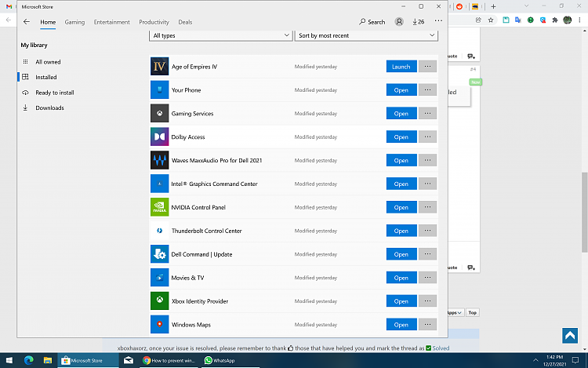Open Xbox Identity Provider
This screenshot has width=588, height=368.
point(401,301)
